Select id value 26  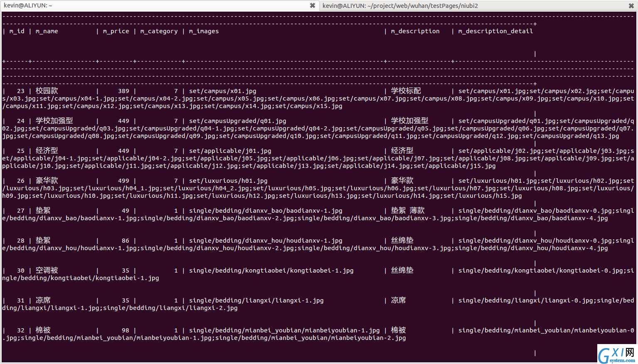(21, 181)
